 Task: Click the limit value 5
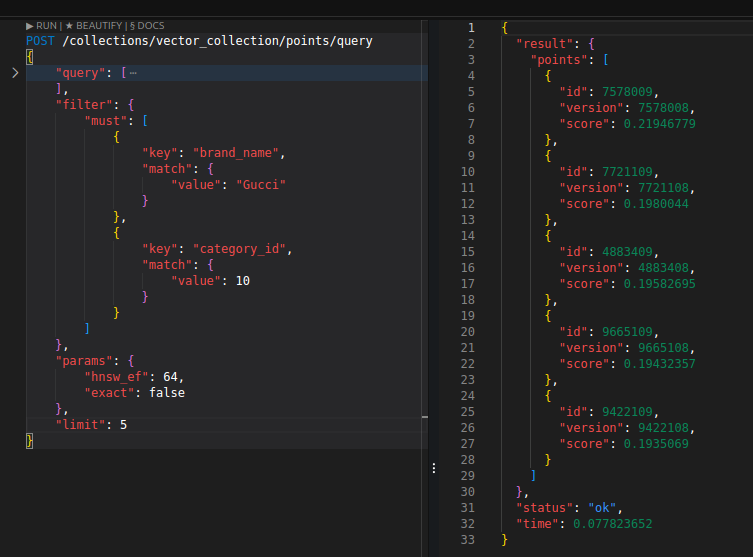123,425
